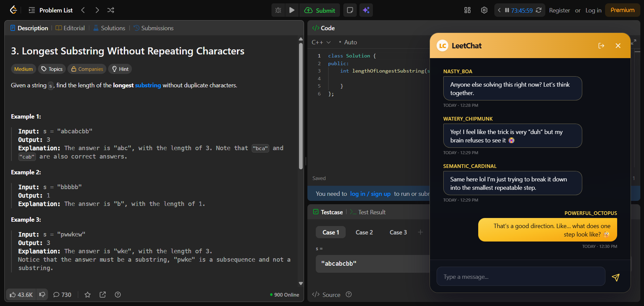Favorite the problem using the star
The height and width of the screenshot is (306, 644).
pos(87,295)
